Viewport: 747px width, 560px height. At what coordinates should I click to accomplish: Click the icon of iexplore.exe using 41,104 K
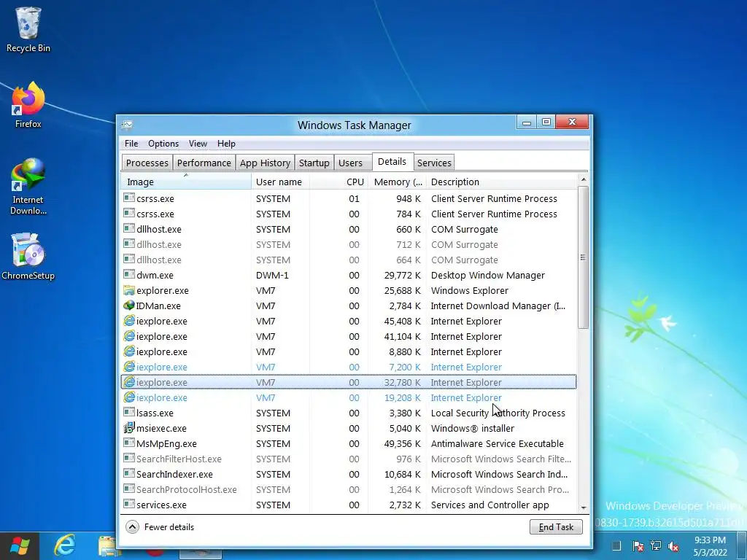[x=128, y=335]
